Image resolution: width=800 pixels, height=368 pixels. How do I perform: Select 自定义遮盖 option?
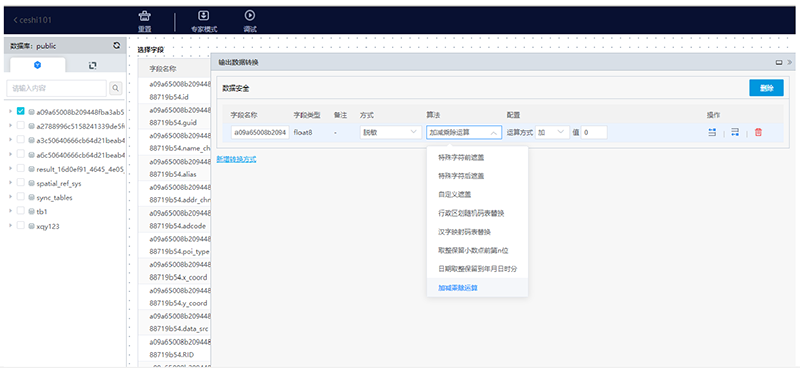click(477, 194)
